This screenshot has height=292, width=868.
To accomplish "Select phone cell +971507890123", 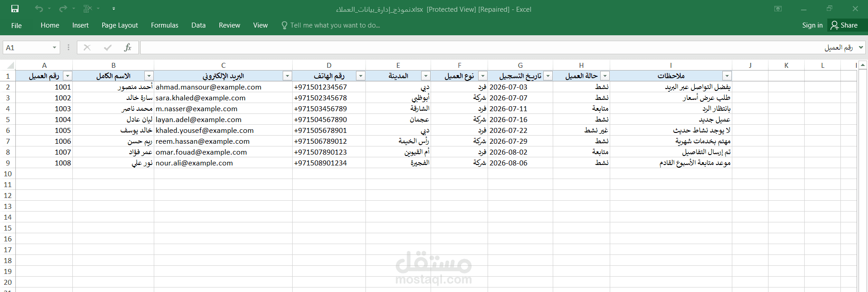I will tap(329, 152).
